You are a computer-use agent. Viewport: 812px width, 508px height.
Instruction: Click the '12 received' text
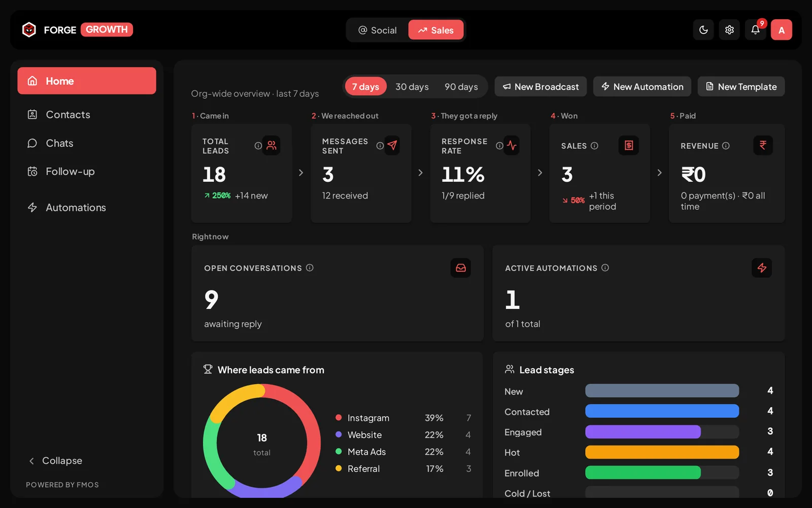coord(345,196)
